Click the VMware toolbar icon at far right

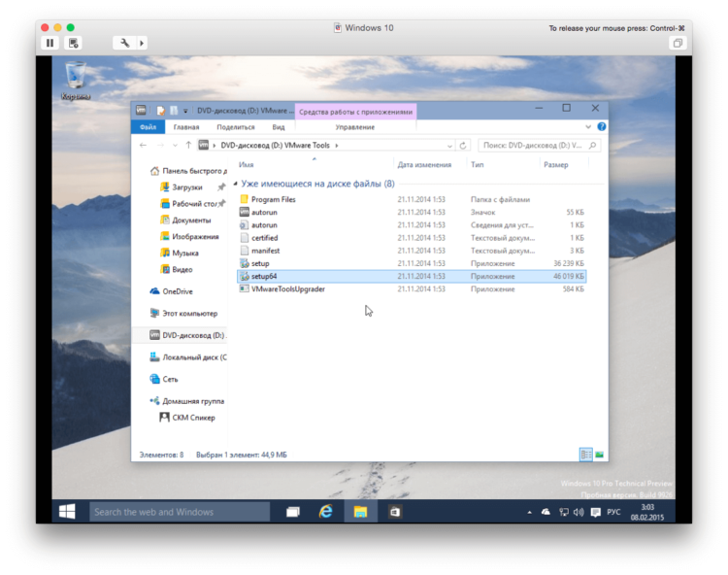(678, 43)
